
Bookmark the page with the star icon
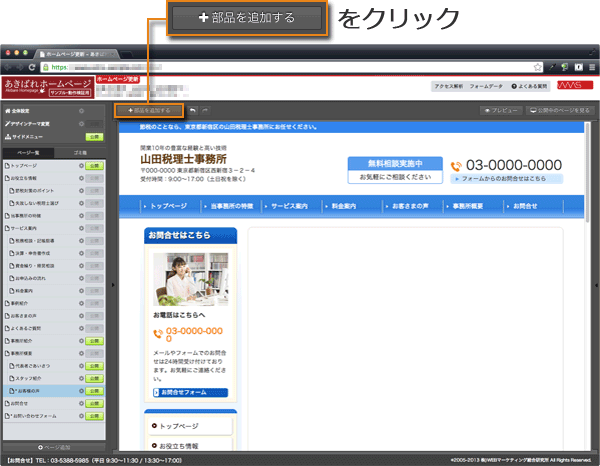[x=536, y=67]
